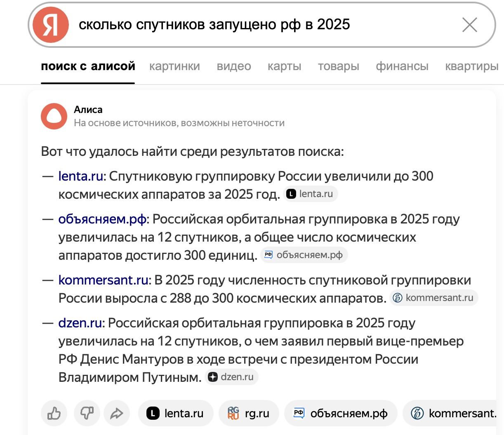Viewport: 504px width, 435px height.
Task: Like the answer with thumbs up
Action: [x=54, y=413]
